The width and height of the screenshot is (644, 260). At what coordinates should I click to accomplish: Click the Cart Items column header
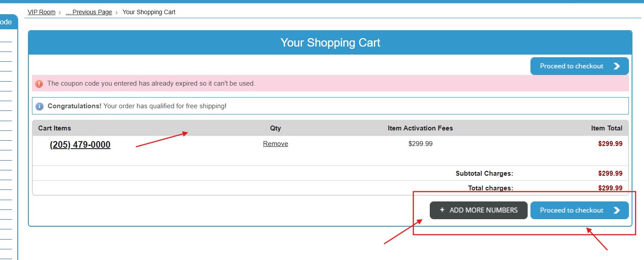coord(55,128)
